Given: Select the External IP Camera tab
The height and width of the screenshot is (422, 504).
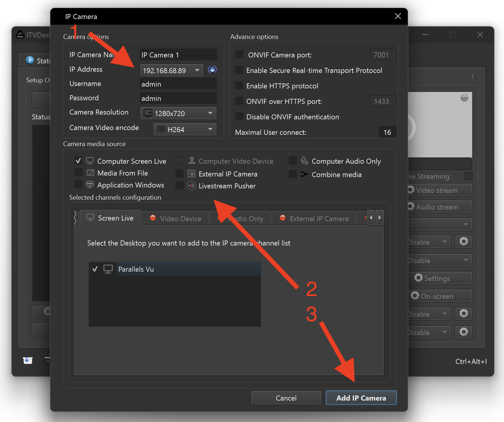Looking at the screenshot, I should (314, 218).
